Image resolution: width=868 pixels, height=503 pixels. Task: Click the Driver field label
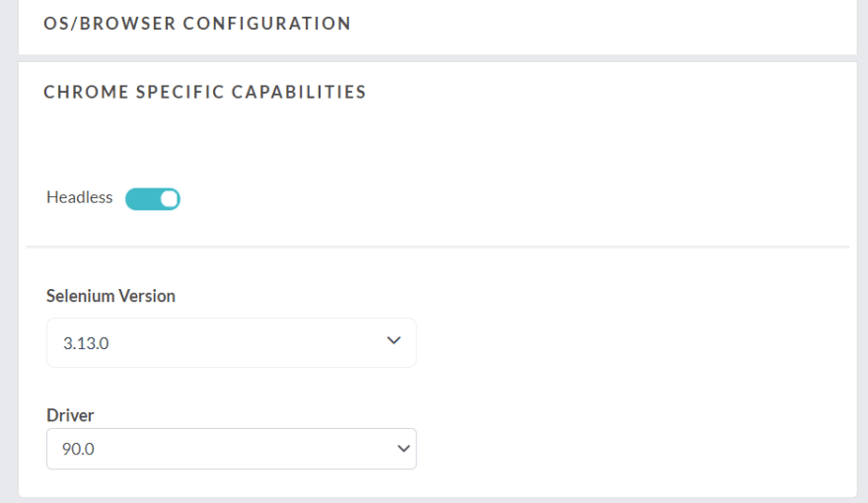70,415
